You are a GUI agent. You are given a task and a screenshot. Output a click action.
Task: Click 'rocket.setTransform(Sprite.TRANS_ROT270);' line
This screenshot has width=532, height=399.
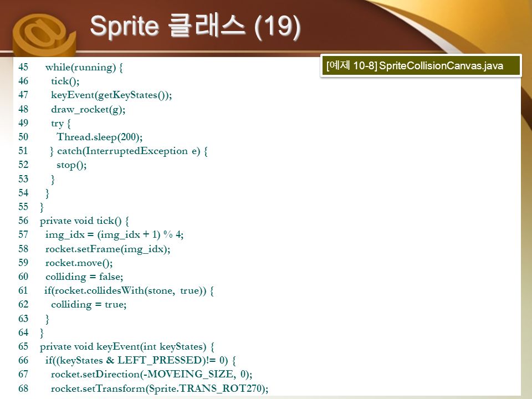(160, 388)
